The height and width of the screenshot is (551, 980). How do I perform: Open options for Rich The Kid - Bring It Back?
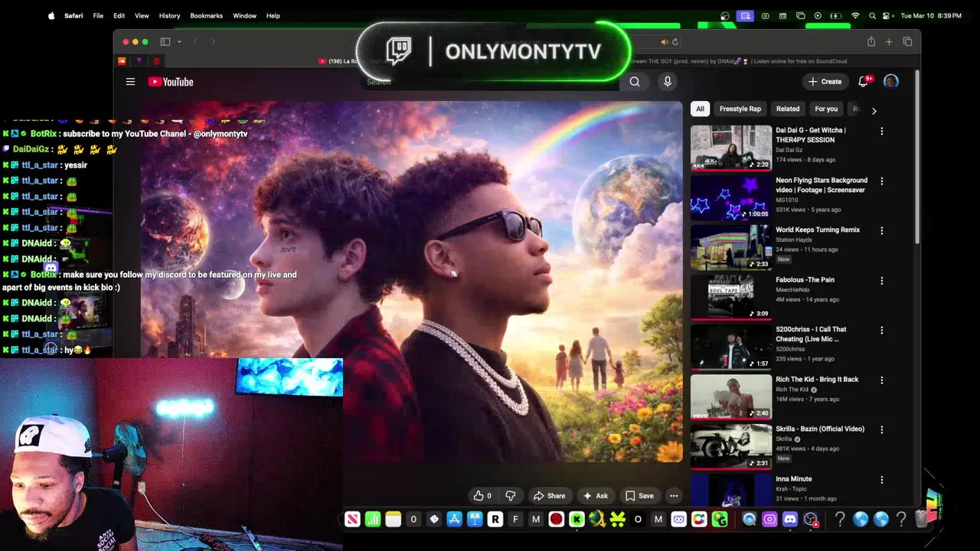[x=882, y=380]
